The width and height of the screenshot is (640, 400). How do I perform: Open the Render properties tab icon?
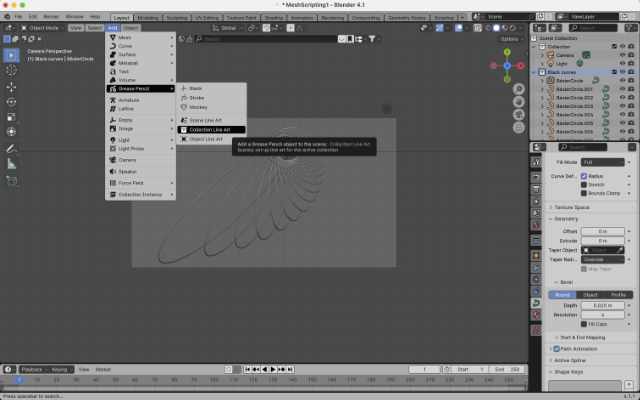point(536,177)
